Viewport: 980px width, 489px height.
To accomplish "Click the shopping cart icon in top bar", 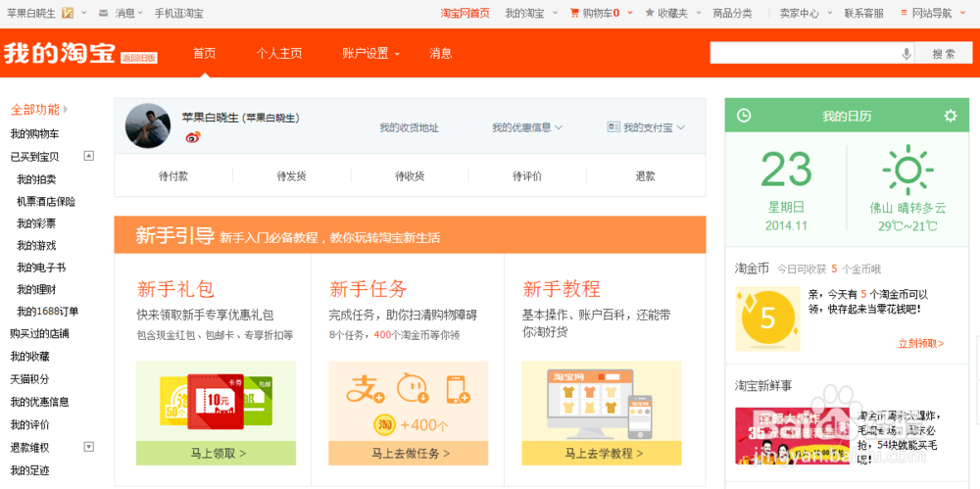I will click(574, 13).
